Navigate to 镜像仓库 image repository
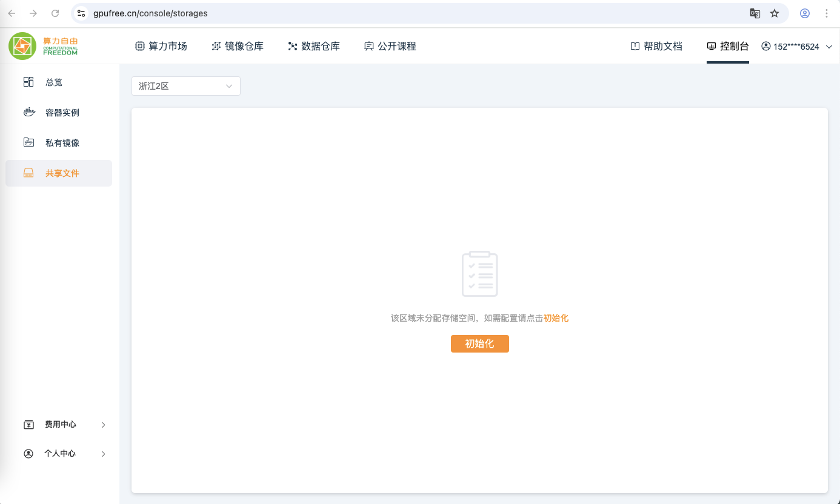 click(238, 46)
